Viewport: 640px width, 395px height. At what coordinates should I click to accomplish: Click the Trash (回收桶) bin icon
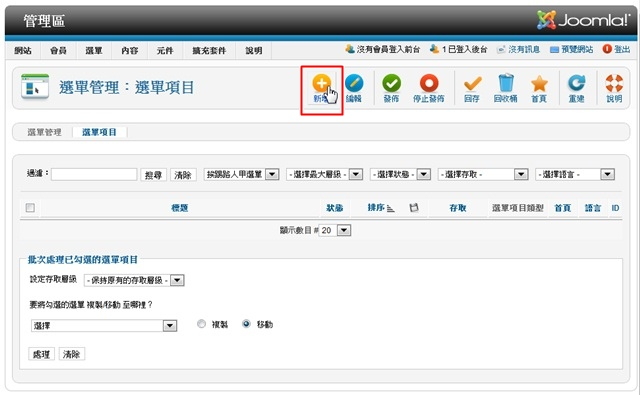point(506,83)
